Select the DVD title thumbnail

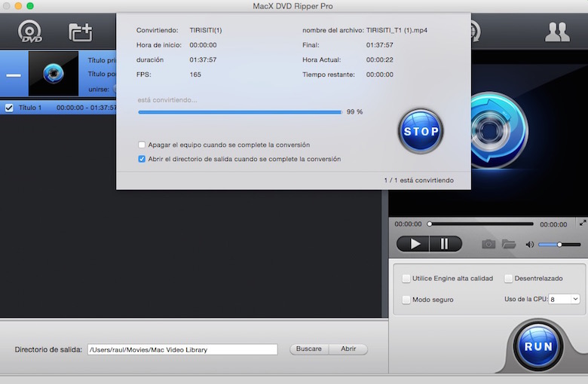click(x=54, y=74)
